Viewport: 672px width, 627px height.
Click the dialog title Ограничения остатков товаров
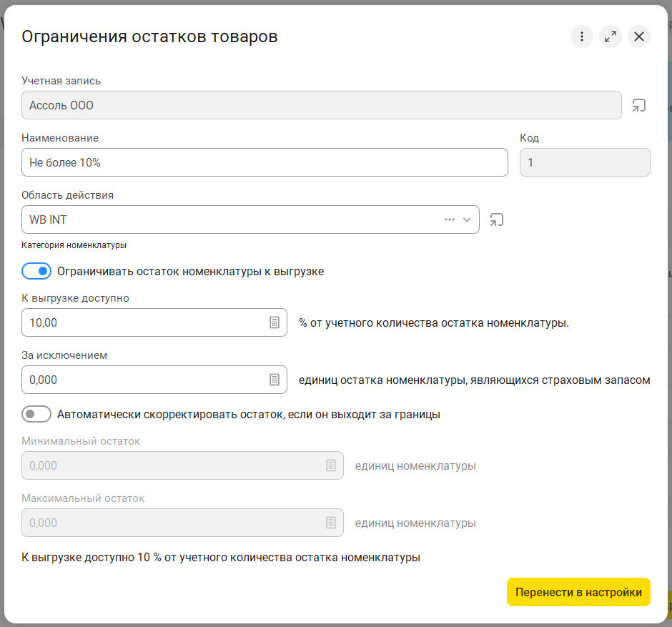tap(149, 36)
